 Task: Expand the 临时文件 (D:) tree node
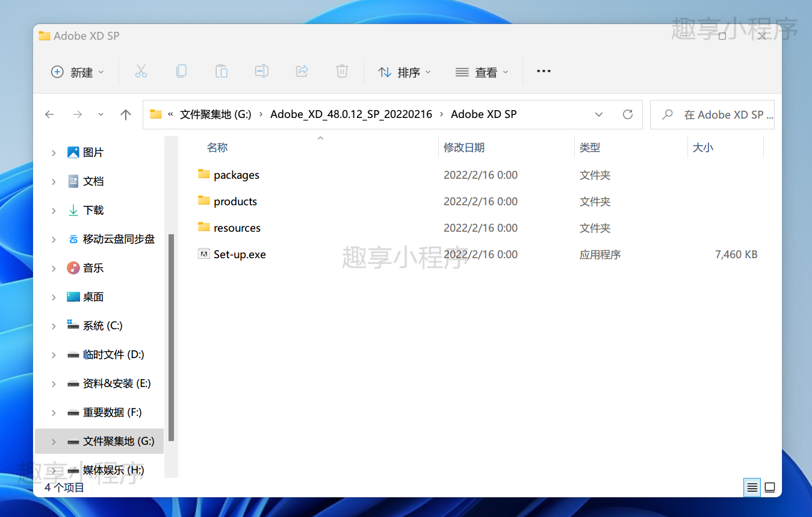[x=54, y=355]
